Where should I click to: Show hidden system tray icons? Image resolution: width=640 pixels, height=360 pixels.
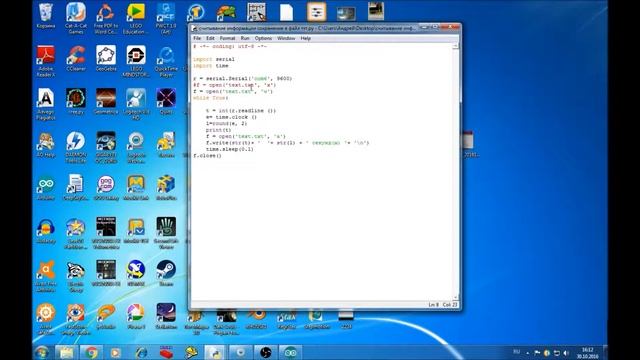pyautogui.click(x=528, y=353)
